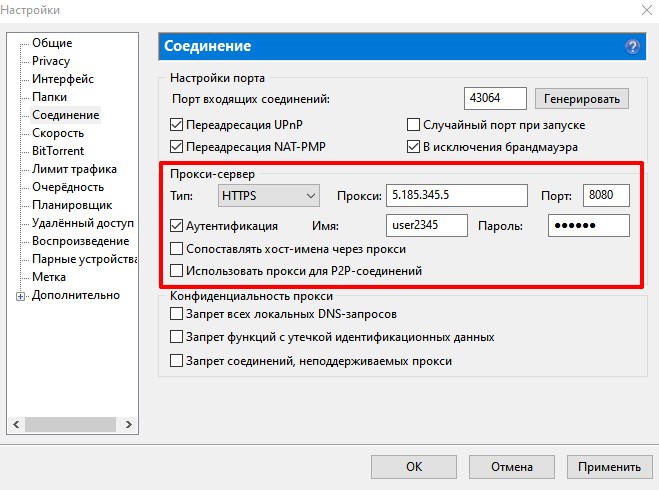Enable Использовать прокси для P2P-соединений
The height and width of the screenshot is (490, 659).
177,271
